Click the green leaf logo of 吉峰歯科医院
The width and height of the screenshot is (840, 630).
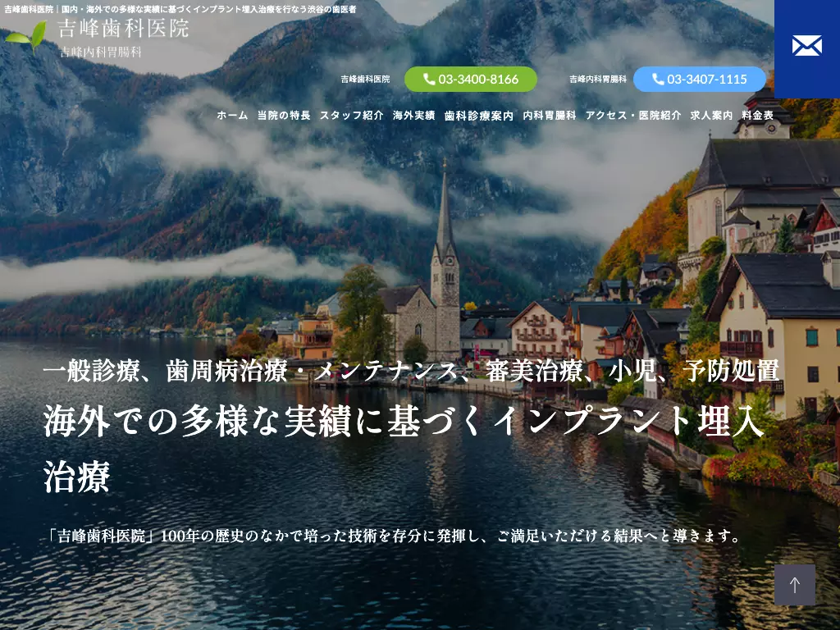point(25,36)
